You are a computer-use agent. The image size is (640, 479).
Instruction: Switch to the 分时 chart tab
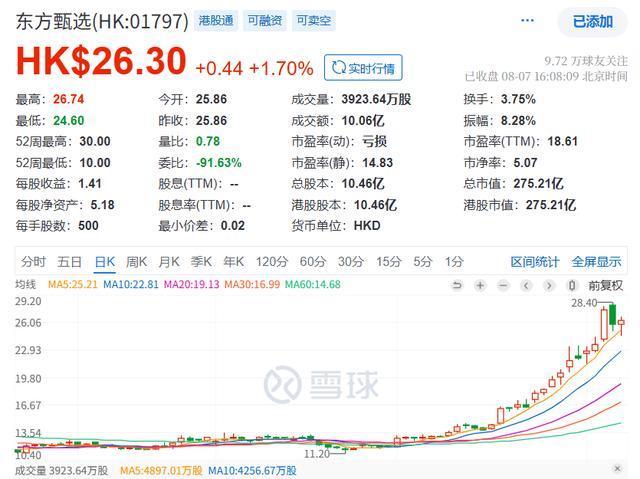33,262
